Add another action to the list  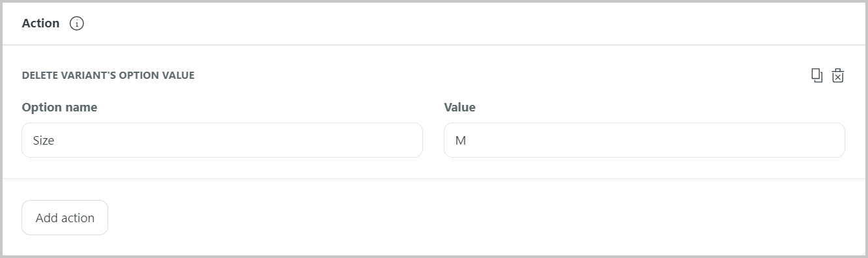pyautogui.click(x=65, y=218)
